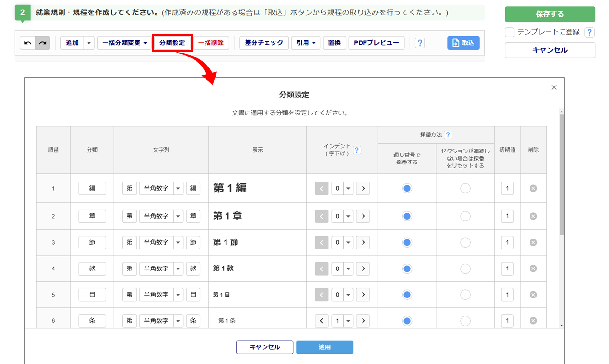Viewport: 609px width, 364px height.
Task: Click the 適用 button
Action: pyautogui.click(x=324, y=347)
